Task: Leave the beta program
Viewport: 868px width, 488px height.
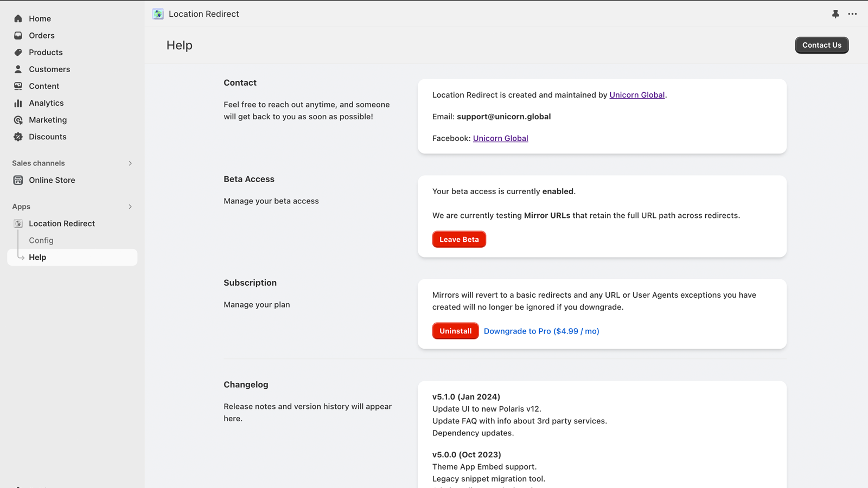Action: click(459, 239)
